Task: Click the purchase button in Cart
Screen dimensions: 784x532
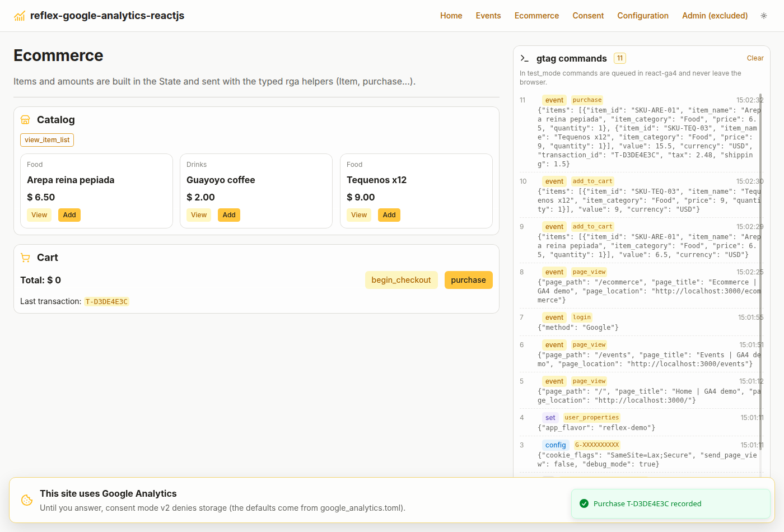Action: (468, 280)
